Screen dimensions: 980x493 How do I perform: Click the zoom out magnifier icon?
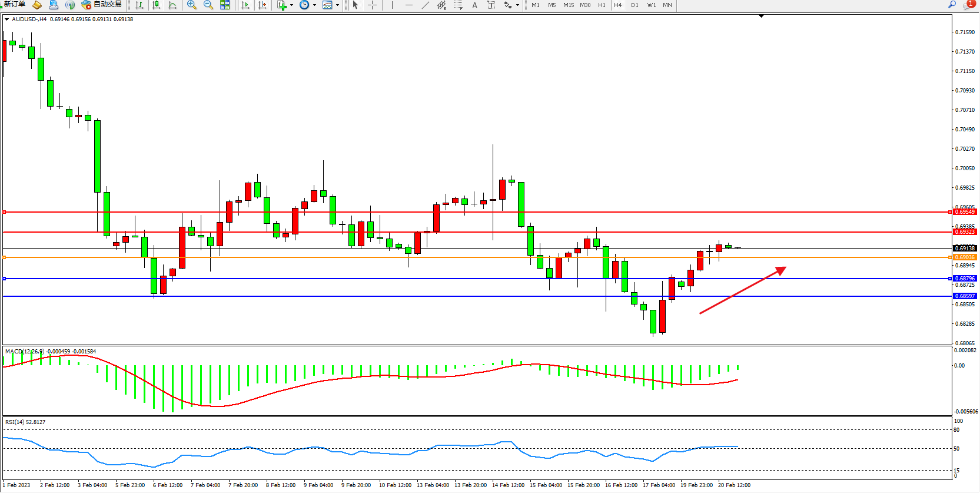pos(208,5)
